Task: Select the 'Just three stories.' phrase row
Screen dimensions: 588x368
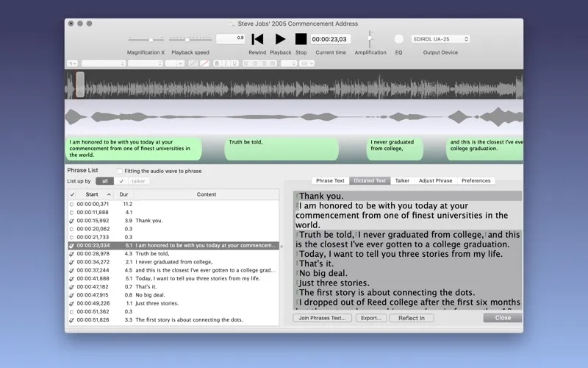Action: [173, 303]
